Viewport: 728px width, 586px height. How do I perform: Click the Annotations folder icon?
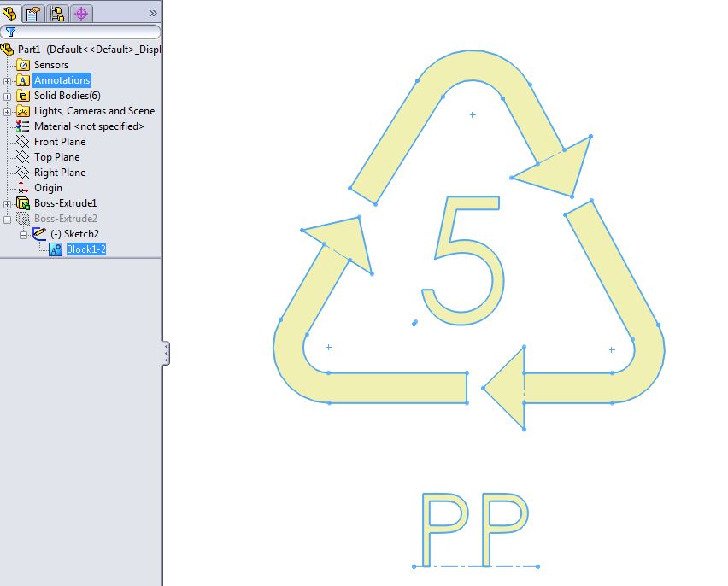coord(23,80)
